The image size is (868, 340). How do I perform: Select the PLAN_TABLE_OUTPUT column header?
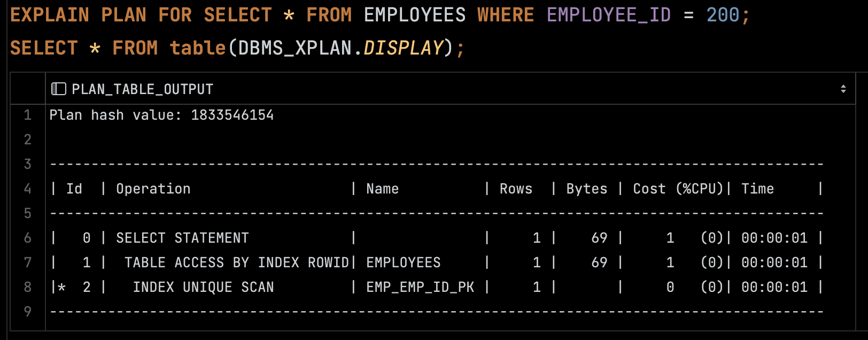point(450,89)
